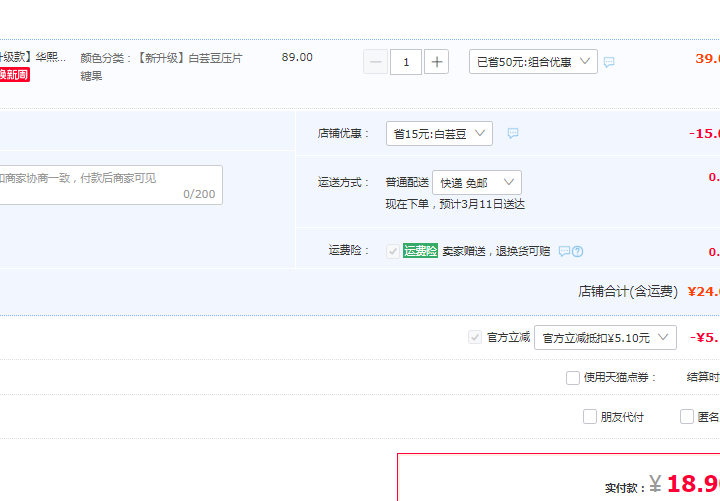Toggle the 官方立减 checkbox
720x501 pixels.
pyautogui.click(x=475, y=337)
